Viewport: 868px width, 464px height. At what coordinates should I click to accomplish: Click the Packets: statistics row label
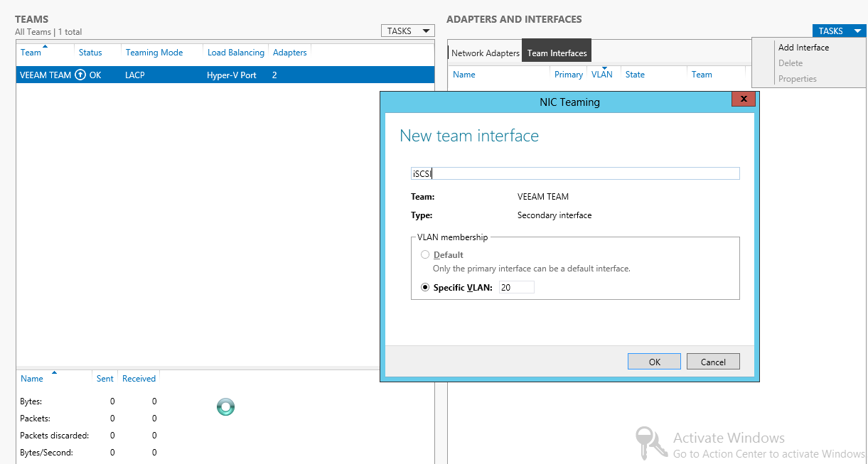point(35,419)
